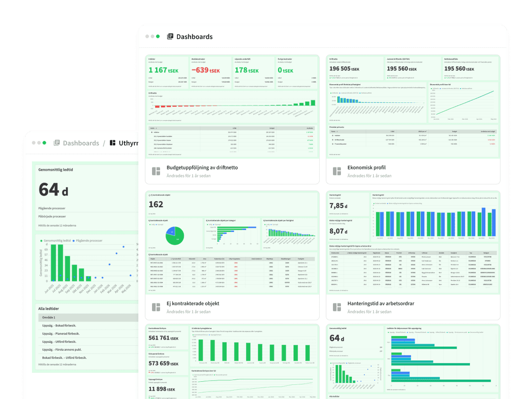Screen dimensions: 532x399
Task: Click the Alla ledtider section heading
Action: 48,309
